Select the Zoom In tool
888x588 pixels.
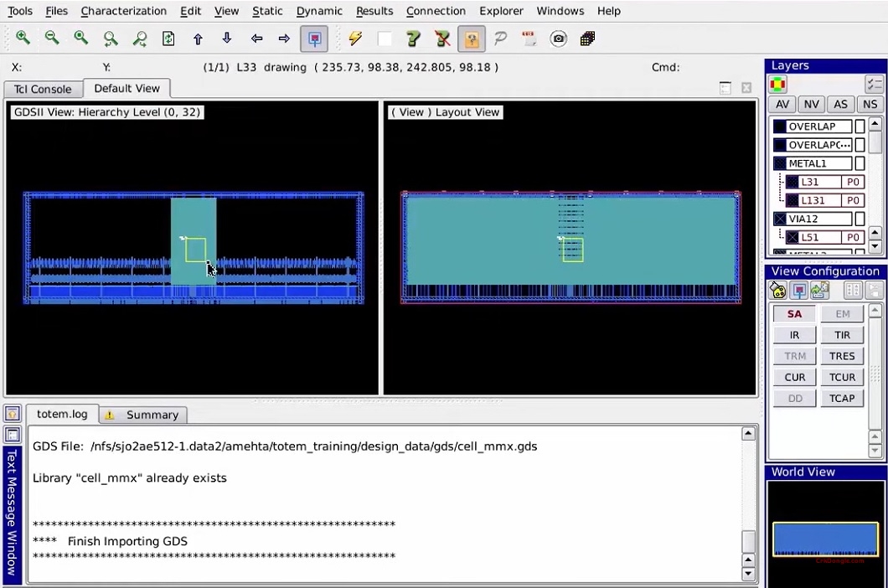(x=22, y=39)
